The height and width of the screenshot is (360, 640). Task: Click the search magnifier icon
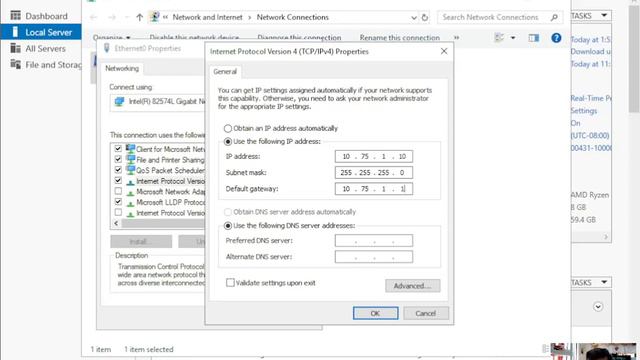pos(554,17)
